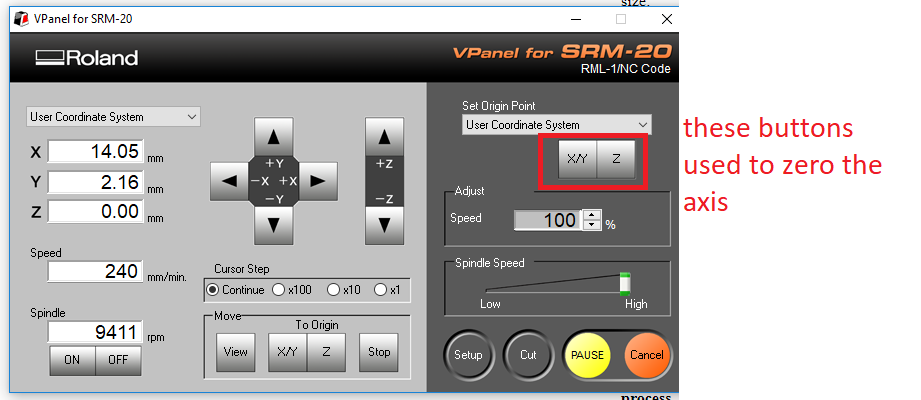Click the Spindle rpm value 9411
Screen dimensions: 921x400
click(95, 332)
